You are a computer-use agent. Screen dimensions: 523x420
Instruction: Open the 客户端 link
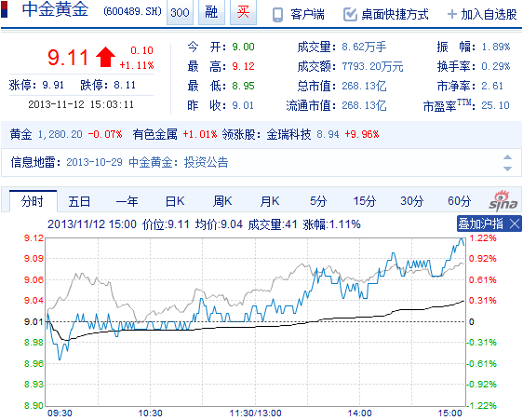coord(307,15)
